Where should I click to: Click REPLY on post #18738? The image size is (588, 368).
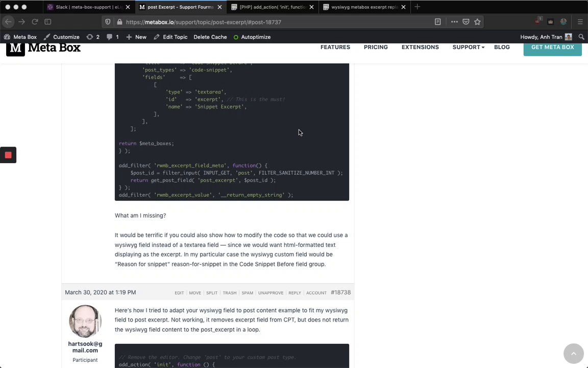295,293
